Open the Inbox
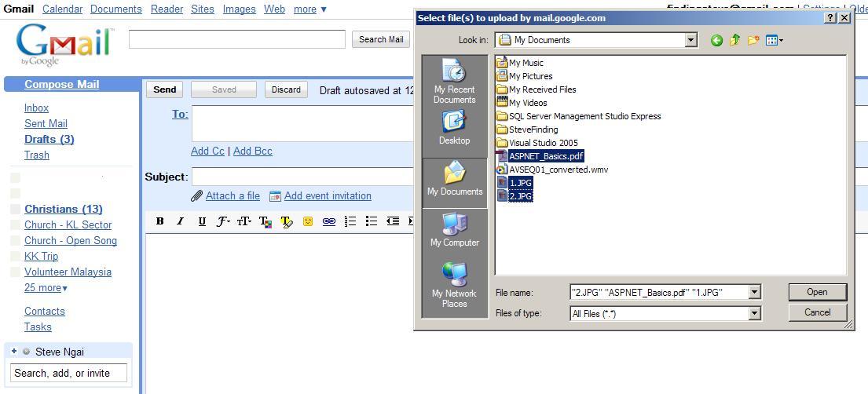868x394 pixels. (37, 108)
